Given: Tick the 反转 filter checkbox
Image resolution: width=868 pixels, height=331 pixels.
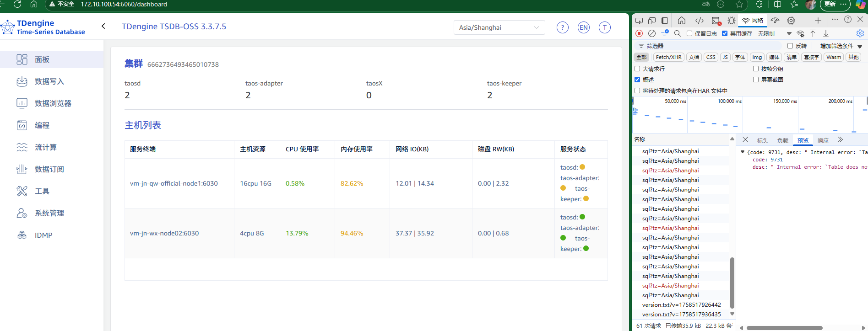Looking at the screenshot, I should pos(790,46).
